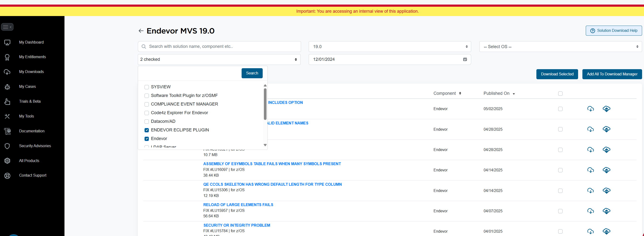The height and width of the screenshot is (236, 644).
Task: Open the Select OS dropdown
Action: 561,47
